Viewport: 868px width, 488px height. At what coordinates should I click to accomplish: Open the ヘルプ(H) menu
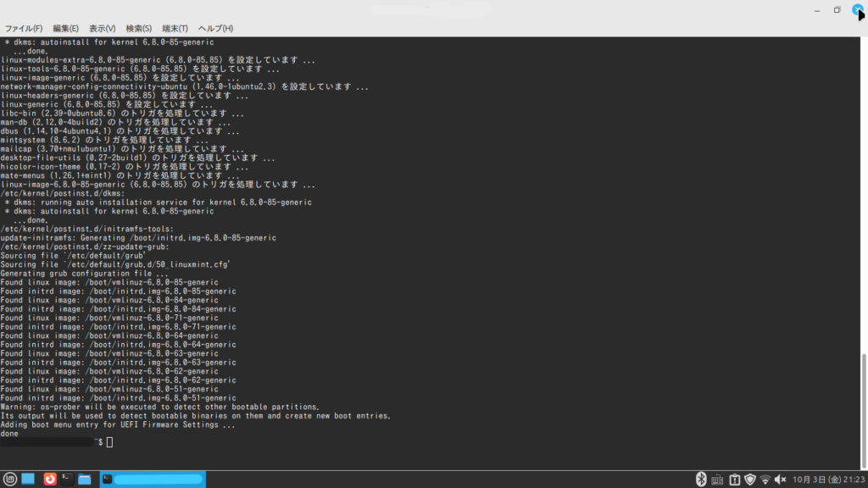pyautogui.click(x=215, y=29)
